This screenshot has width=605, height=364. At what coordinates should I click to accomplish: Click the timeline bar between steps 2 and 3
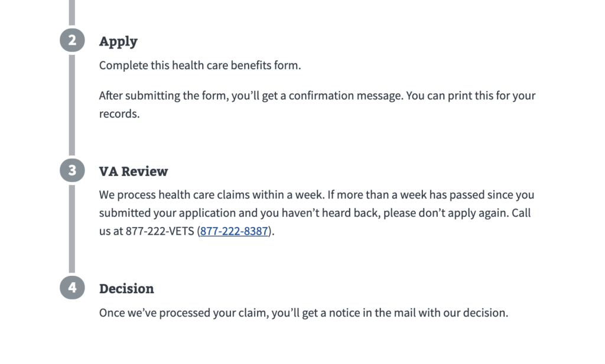72,105
